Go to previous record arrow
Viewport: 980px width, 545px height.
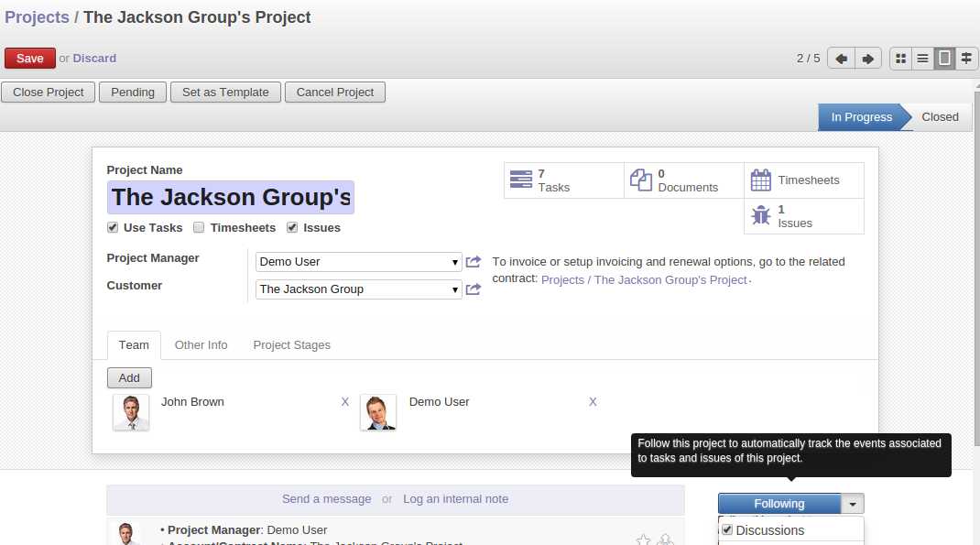pyautogui.click(x=841, y=59)
